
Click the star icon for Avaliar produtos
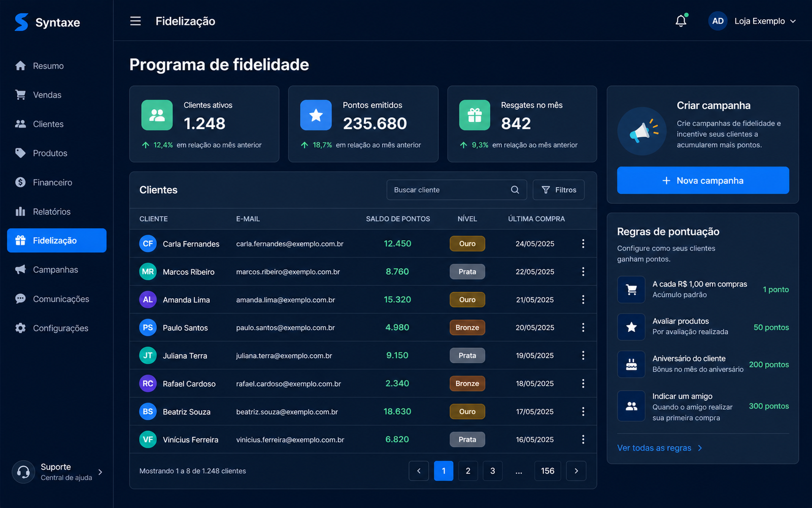(x=631, y=327)
